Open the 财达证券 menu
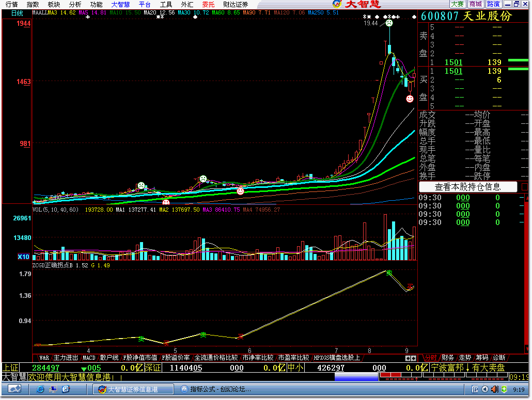Screen dimensions: 532x400 pos(236,5)
